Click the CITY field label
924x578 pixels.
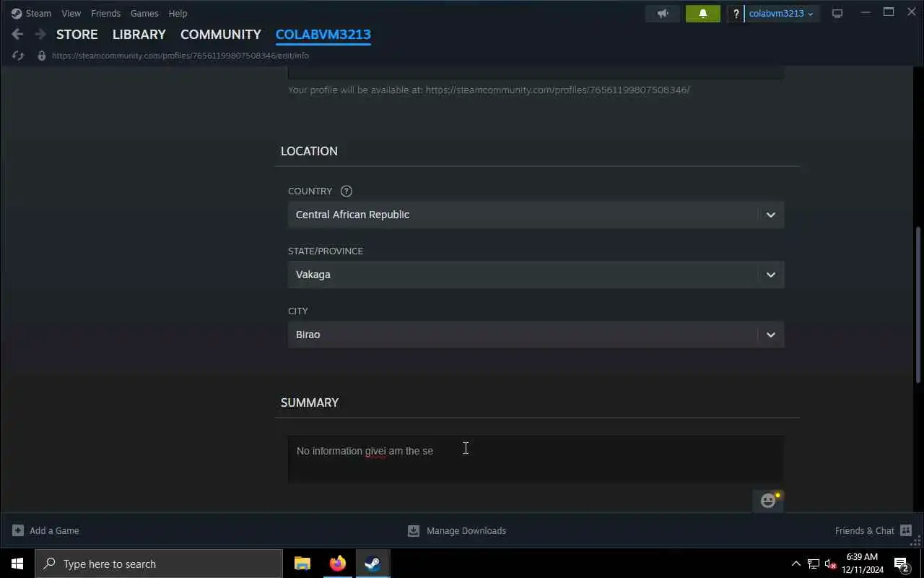tap(298, 311)
